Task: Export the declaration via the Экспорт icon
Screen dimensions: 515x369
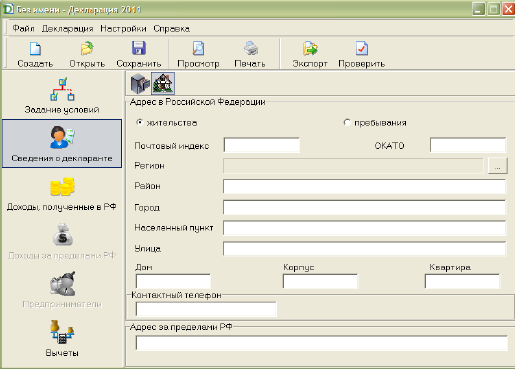Action: [310, 49]
